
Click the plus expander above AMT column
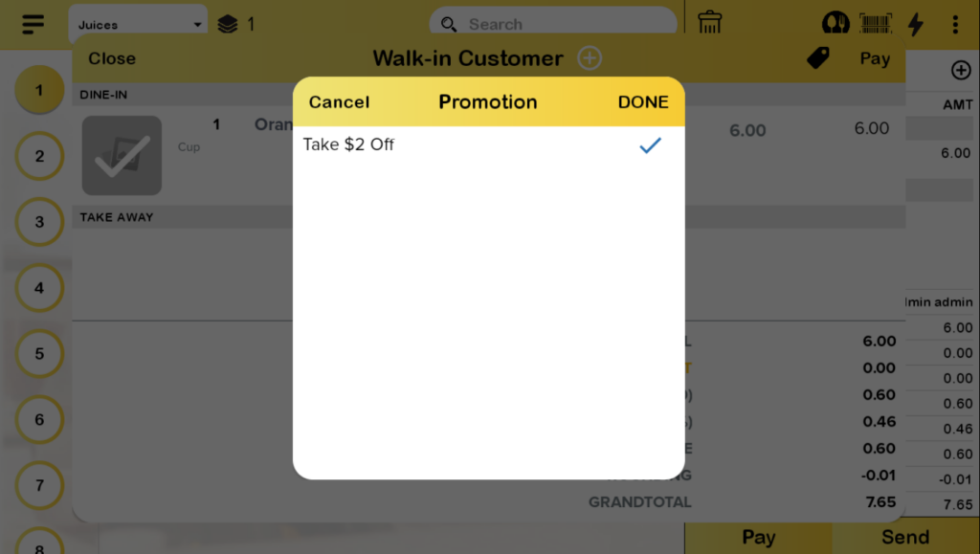coord(960,70)
